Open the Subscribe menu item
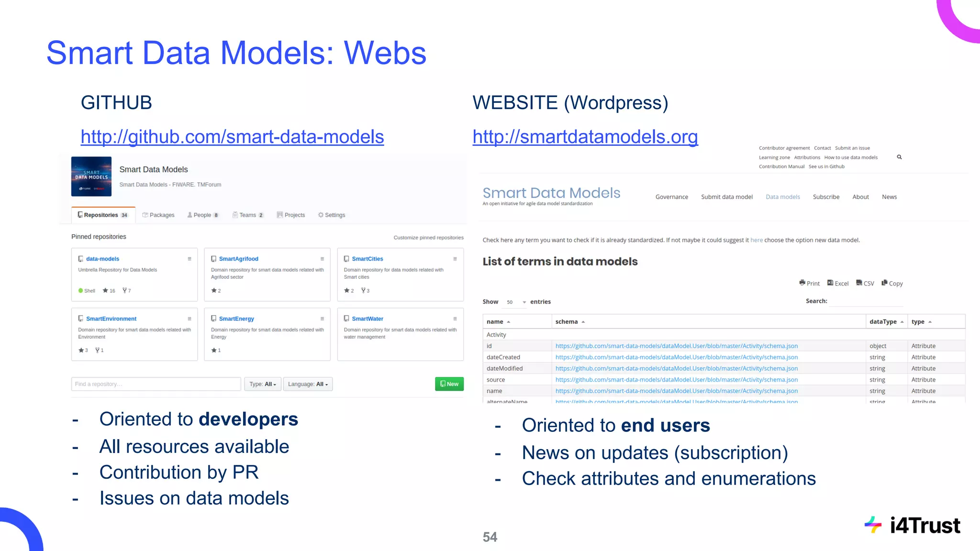The height and width of the screenshot is (551, 980). [826, 197]
